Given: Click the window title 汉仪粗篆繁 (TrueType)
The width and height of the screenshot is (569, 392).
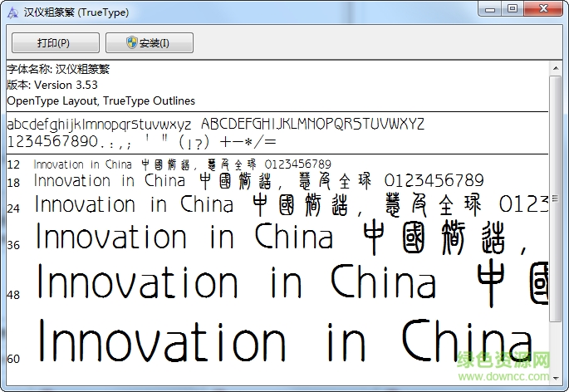Looking at the screenshot, I should [76, 12].
